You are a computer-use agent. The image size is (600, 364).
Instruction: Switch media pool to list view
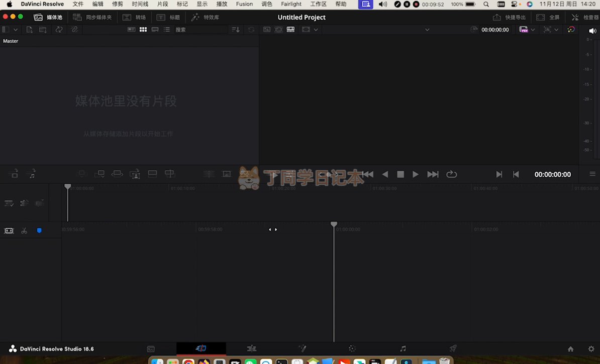click(x=167, y=30)
